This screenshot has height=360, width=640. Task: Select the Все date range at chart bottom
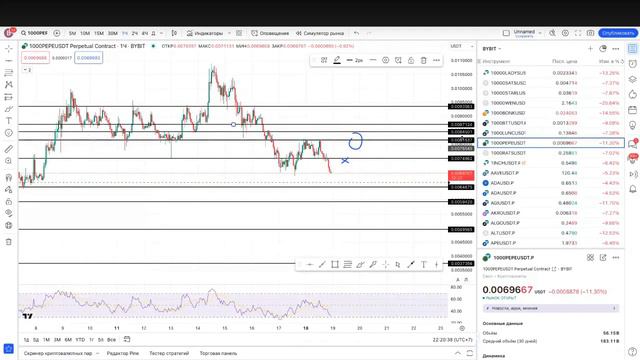click(x=111, y=340)
